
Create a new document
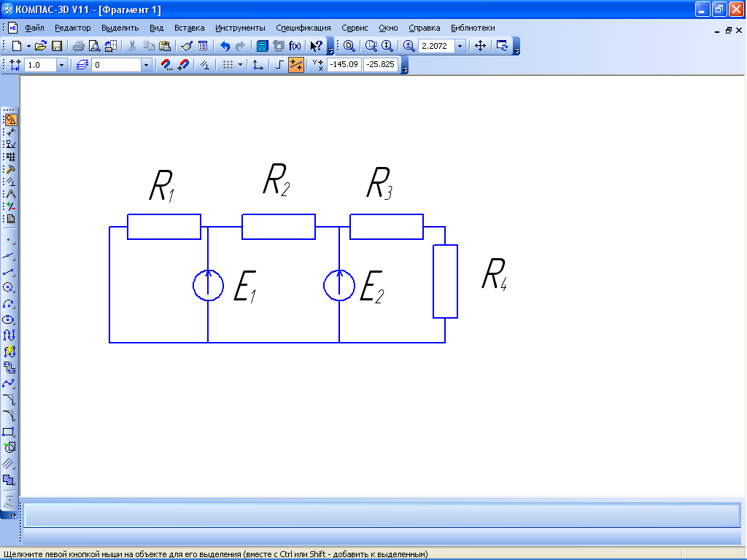17,46
